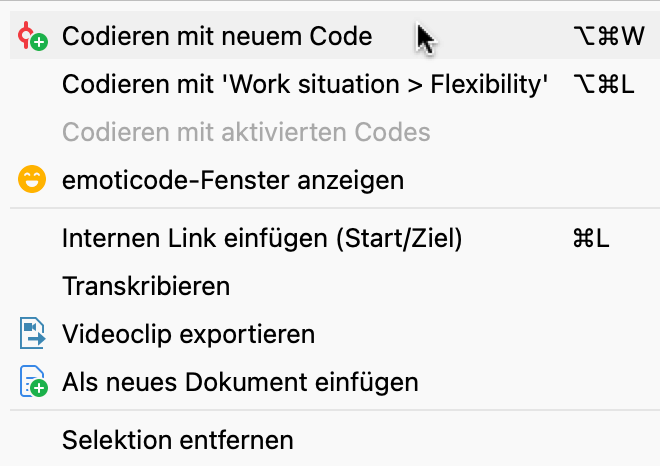Click 'Selektion entfernen'
Image resolution: width=660 pixels, height=466 pixels.
coord(178,440)
